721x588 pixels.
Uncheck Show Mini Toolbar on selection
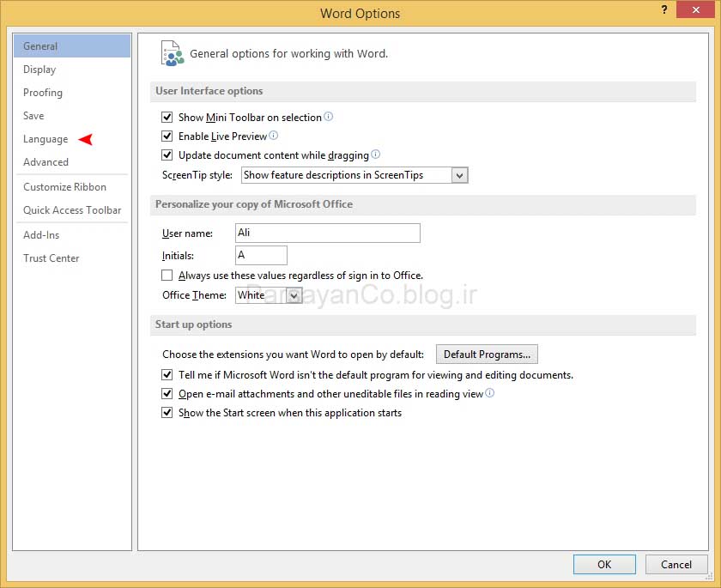point(167,118)
